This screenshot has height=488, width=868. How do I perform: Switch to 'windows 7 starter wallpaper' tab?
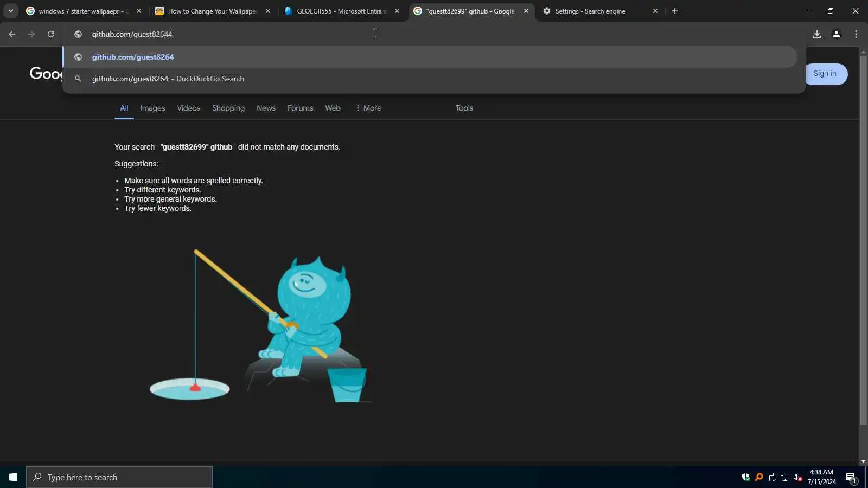pyautogui.click(x=79, y=11)
